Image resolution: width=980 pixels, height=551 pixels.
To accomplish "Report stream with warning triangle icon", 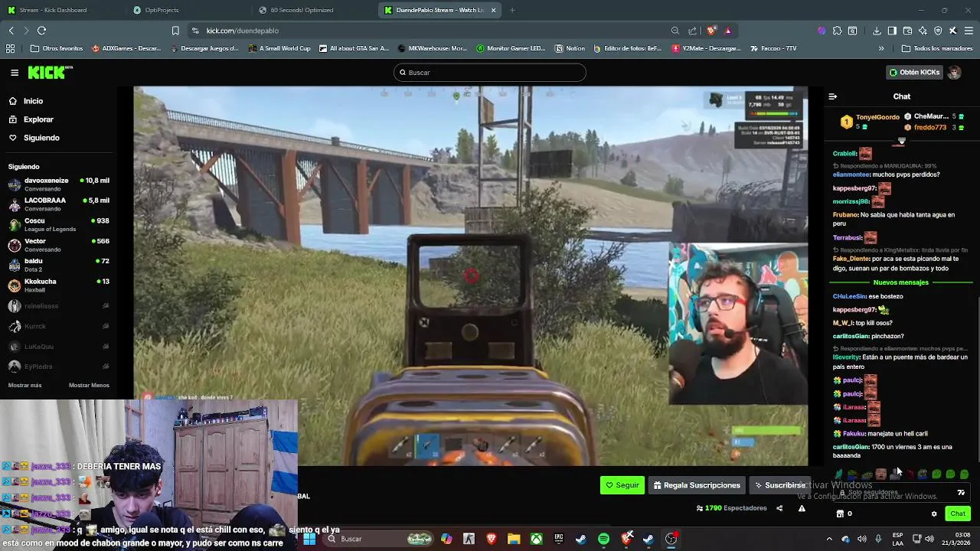I will coord(802,508).
